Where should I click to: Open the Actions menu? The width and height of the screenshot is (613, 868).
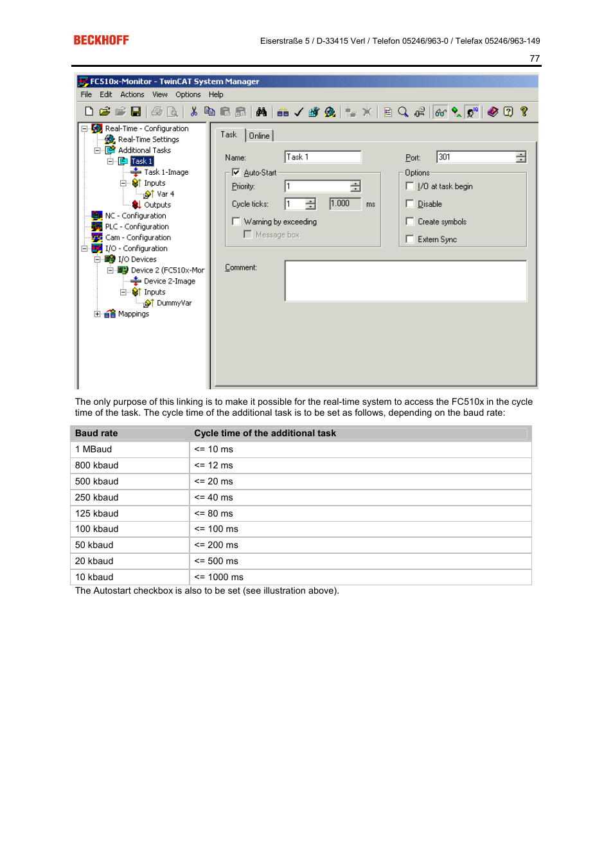point(132,94)
